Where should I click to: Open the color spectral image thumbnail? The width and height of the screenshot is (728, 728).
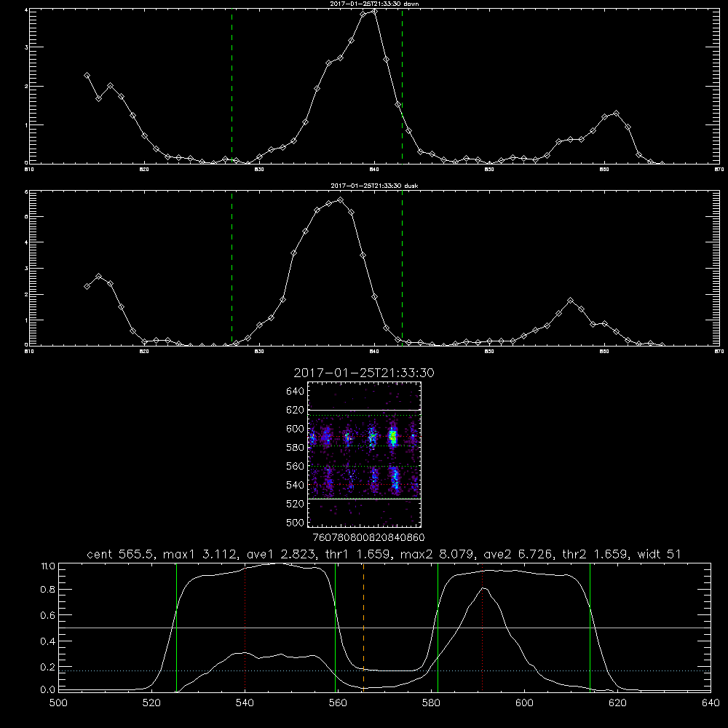pos(364,454)
